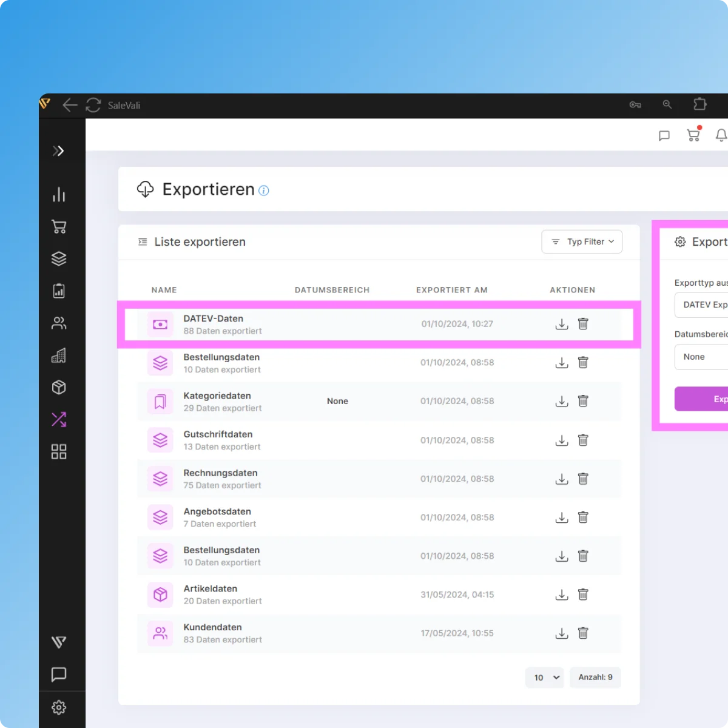
Task: Open the building chart sidebar icon
Action: coord(59,356)
